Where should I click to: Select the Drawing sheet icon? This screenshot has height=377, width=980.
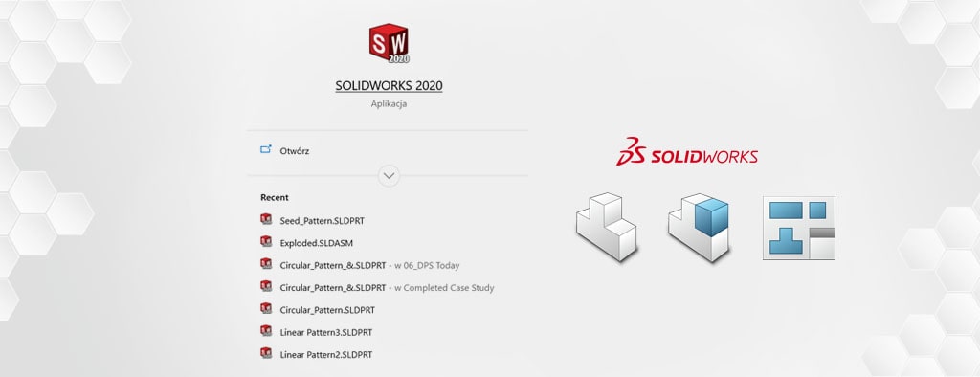pyautogui.click(x=799, y=228)
